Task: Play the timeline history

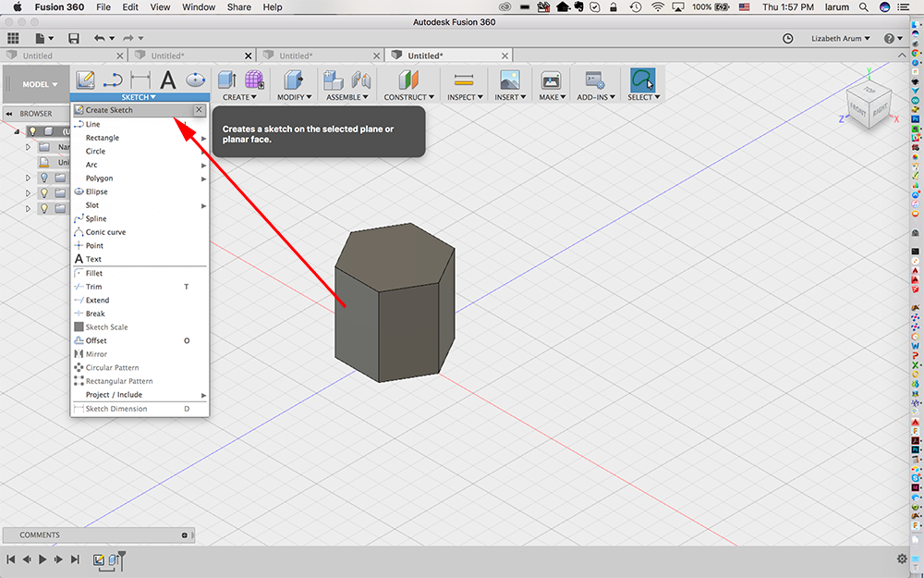Action: [43, 560]
